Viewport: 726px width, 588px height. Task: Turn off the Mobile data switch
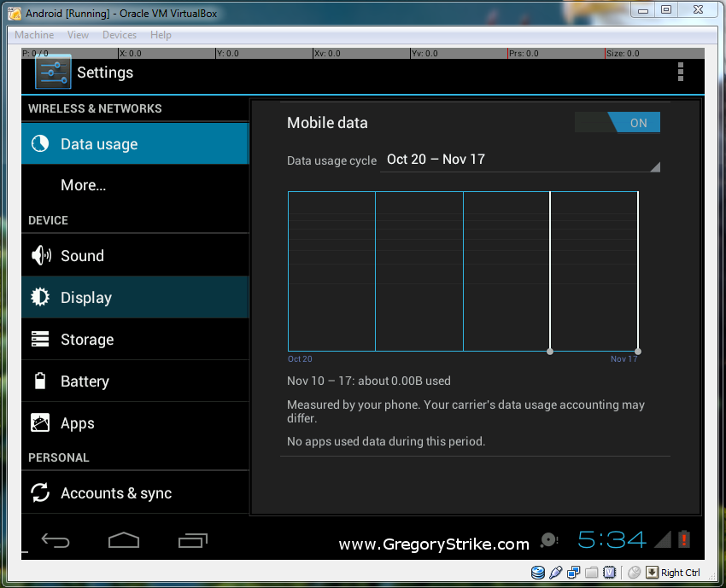[618, 123]
